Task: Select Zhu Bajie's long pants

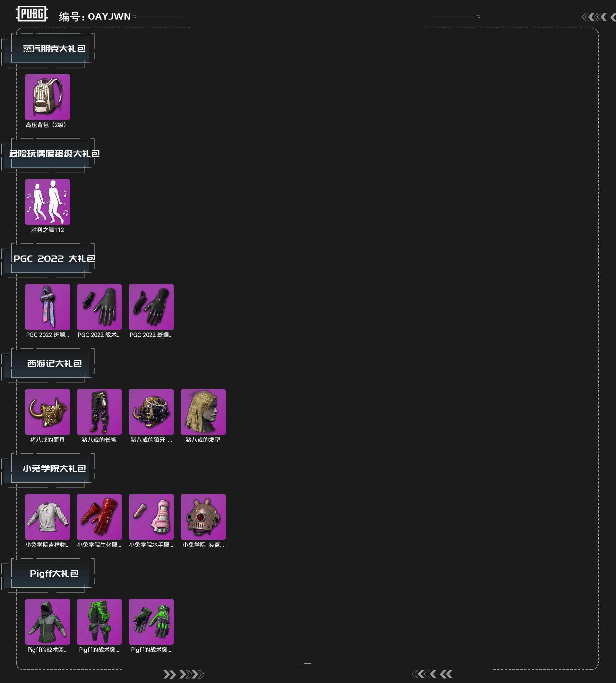Action: pyautogui.click(x=99, y=412)
